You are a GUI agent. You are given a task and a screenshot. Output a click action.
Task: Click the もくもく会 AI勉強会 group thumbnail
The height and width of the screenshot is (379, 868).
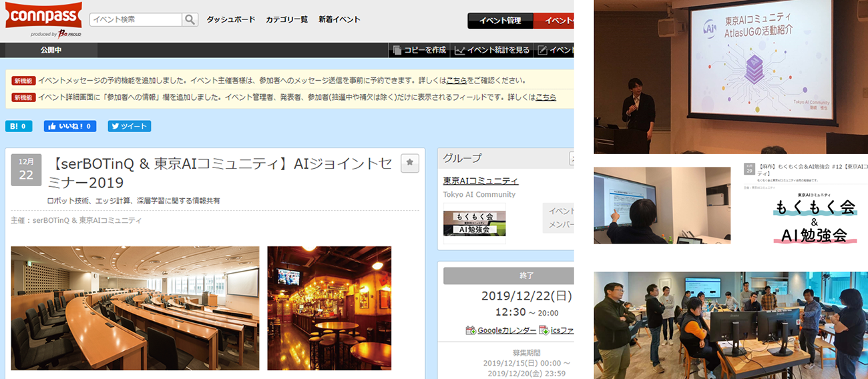coord(474,224)
